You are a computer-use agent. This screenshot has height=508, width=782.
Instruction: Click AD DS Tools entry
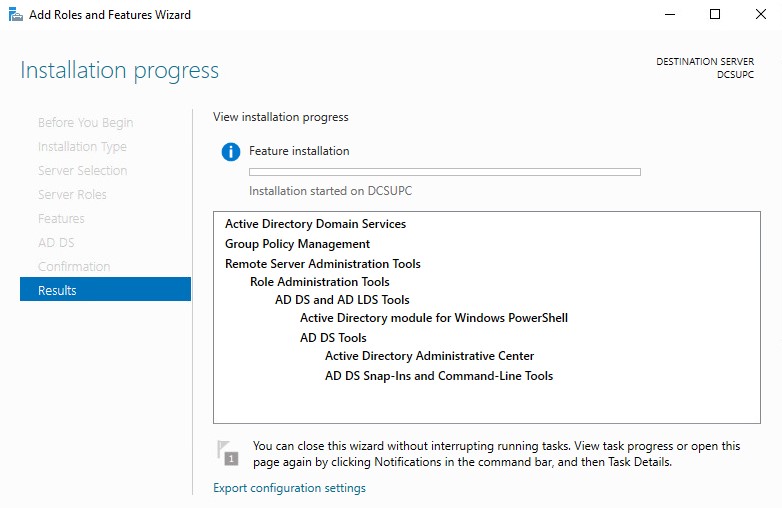click(x=333, y=338)
